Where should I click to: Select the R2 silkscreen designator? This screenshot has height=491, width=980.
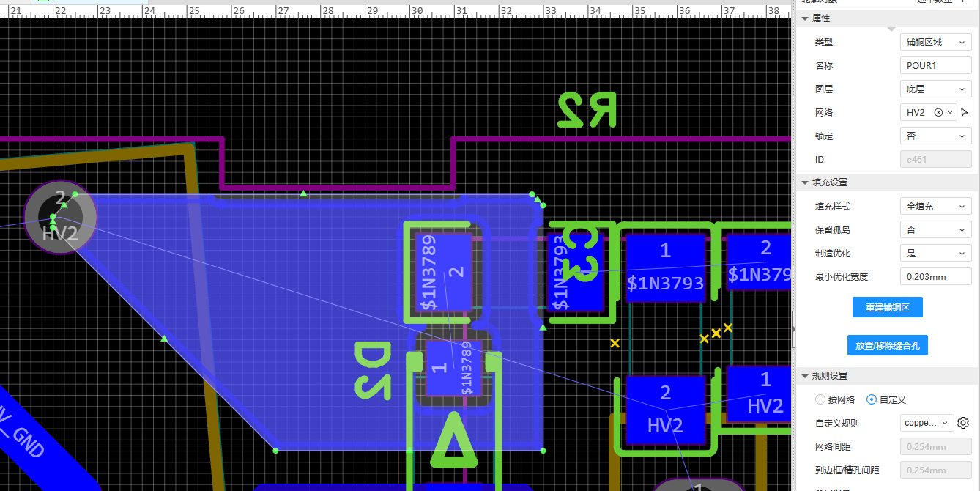click(587, 110)
